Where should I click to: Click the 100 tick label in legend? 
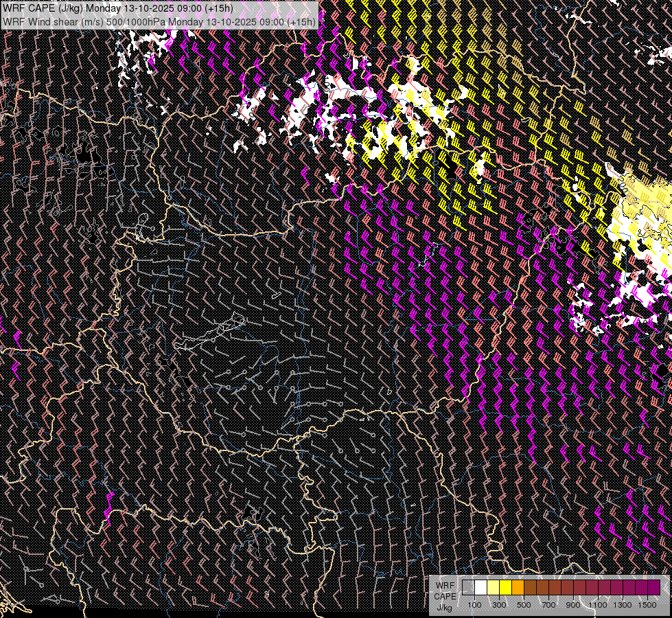[x=474, y=605]
